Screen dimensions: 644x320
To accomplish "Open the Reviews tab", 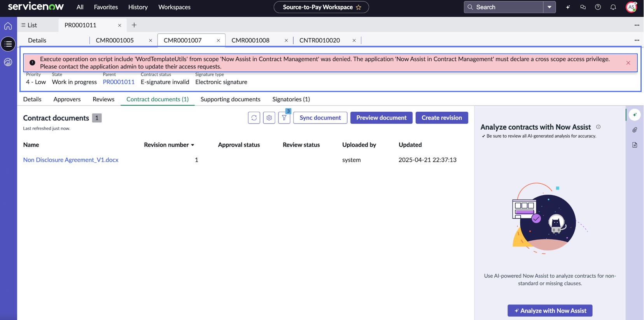I will coord(103,99).
